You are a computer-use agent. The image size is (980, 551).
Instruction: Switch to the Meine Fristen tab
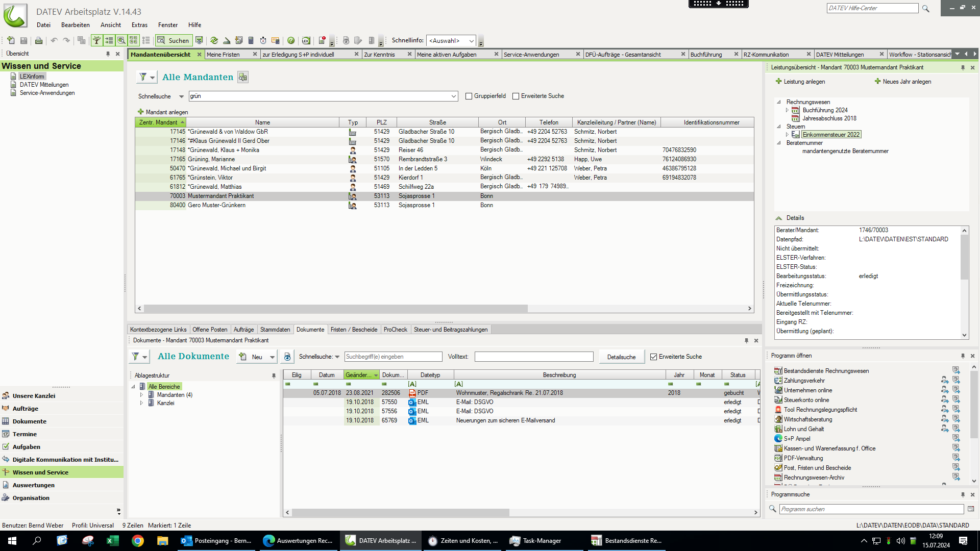[x=223, y=55]
